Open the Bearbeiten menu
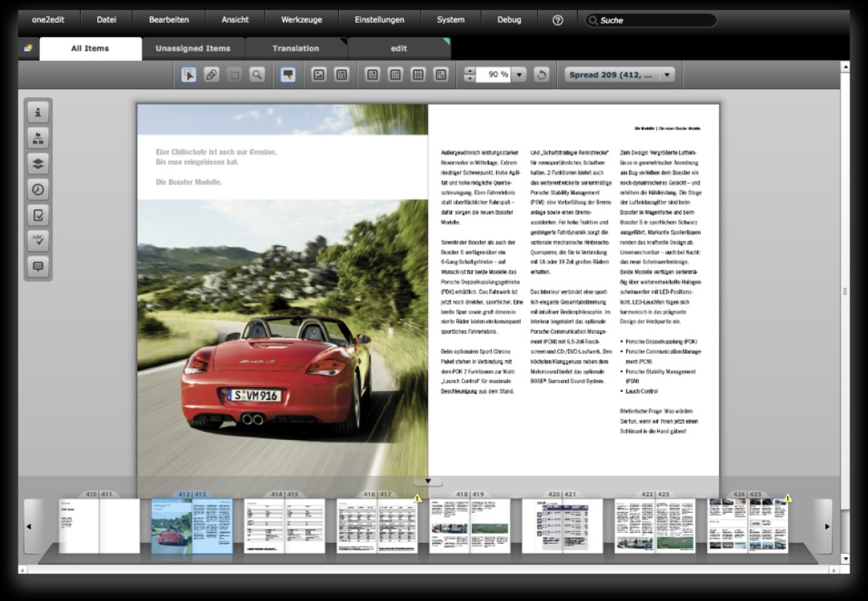 coord(169,20)
